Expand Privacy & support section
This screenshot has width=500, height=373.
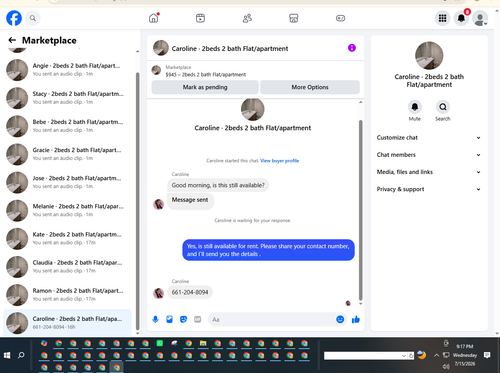click(x=429, y=189)
